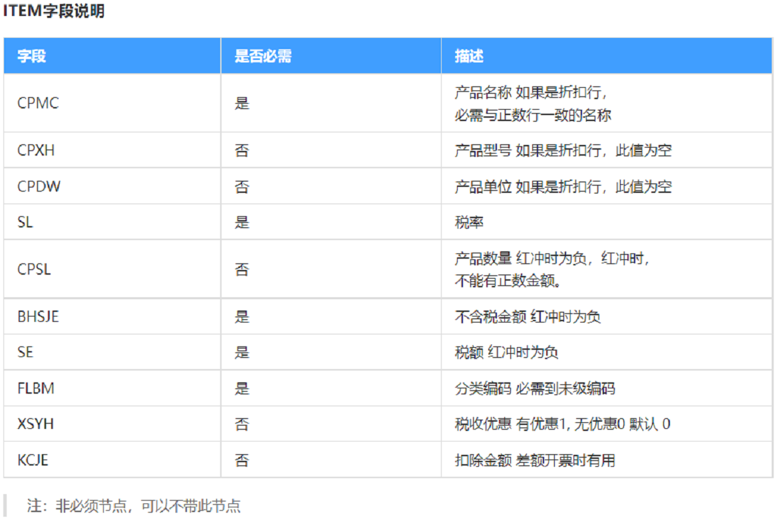Click the 是否必需 column header
Viewport: 777px width, 532px height.
263,56
